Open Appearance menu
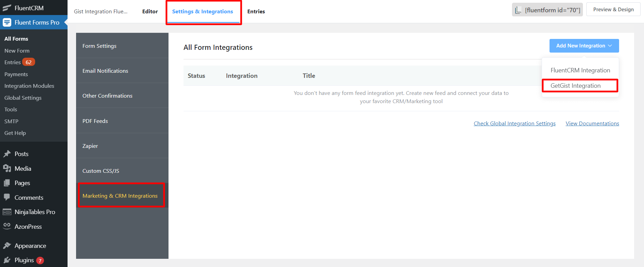 click(34, 245)
